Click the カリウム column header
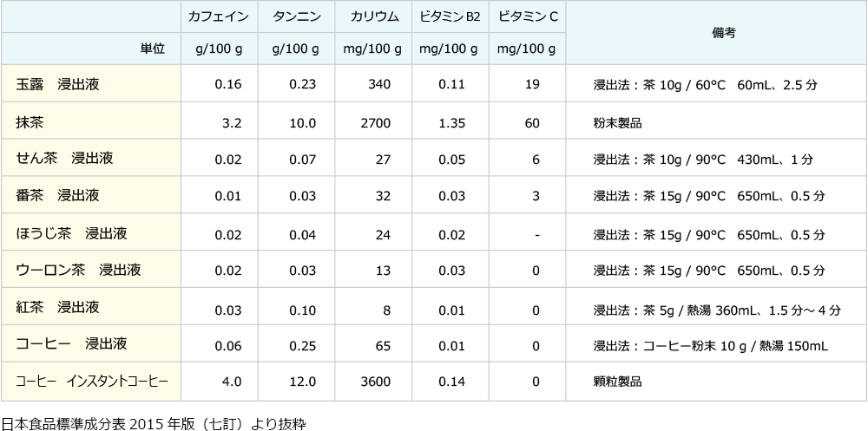 coord(374,17)
